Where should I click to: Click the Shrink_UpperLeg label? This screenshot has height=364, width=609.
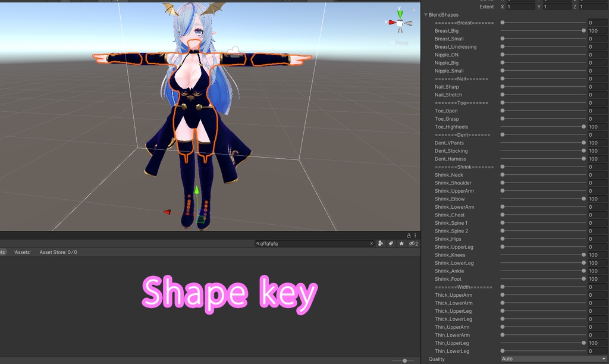(454, 247)
